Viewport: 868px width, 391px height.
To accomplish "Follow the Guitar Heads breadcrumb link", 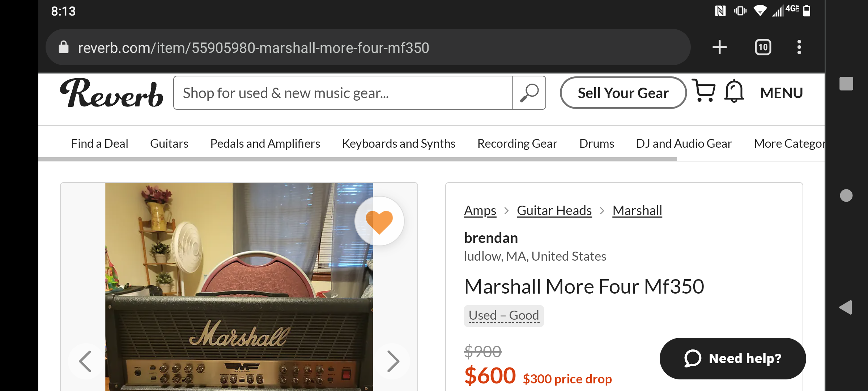I will 554,211.
